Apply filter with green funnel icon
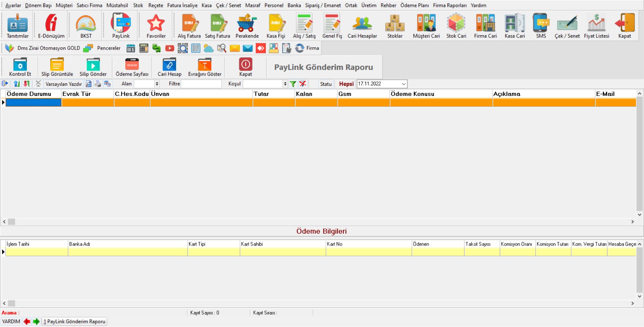Viewport: 644px width, 327px height. coord(293,84)
